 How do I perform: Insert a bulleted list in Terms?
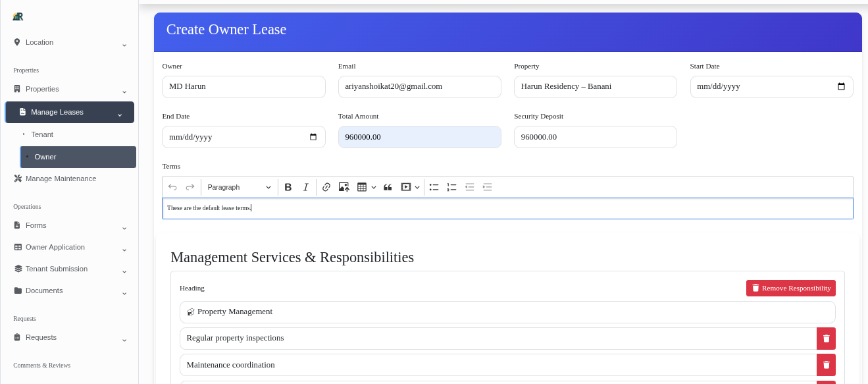coord(434,188)
